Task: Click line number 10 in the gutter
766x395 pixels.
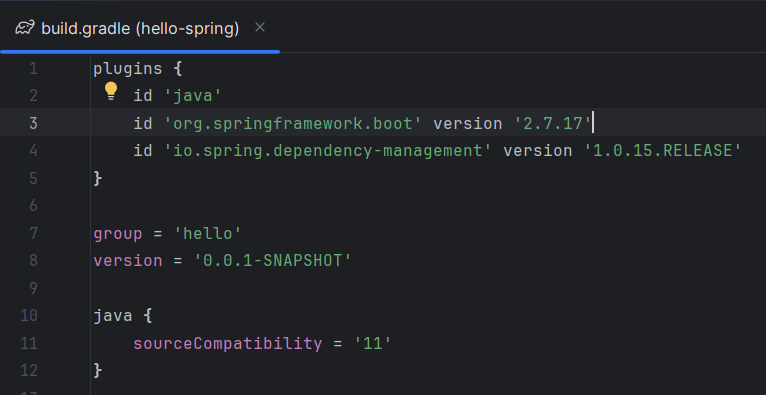Action: click(x=29, y=316)
